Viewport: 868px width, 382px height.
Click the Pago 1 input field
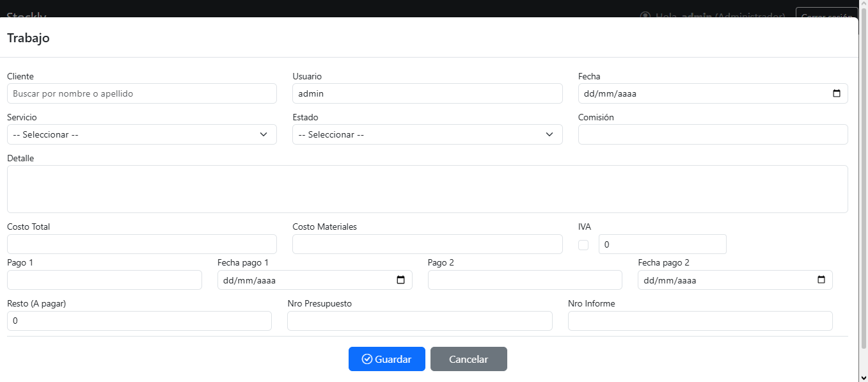point(104,280)
